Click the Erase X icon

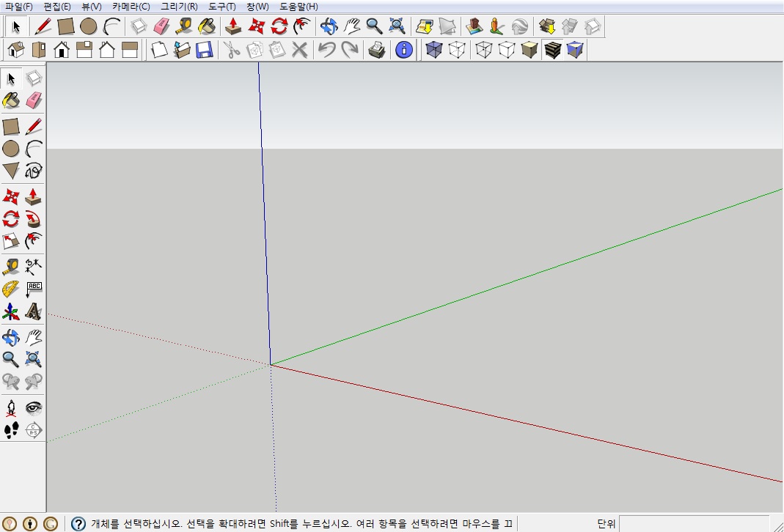tap(299, 49)
